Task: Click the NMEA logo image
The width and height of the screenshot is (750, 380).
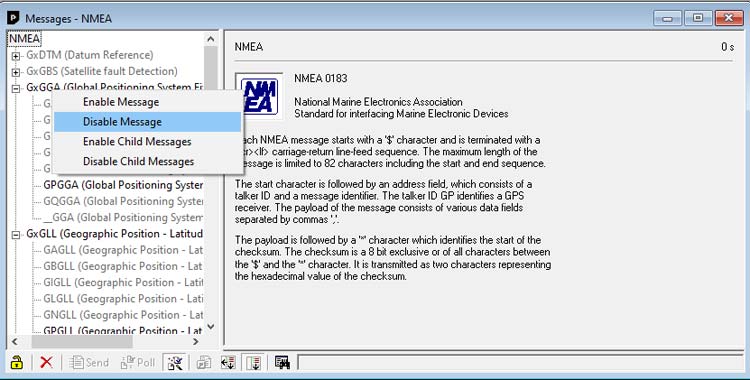Action: tap(259, 95)
